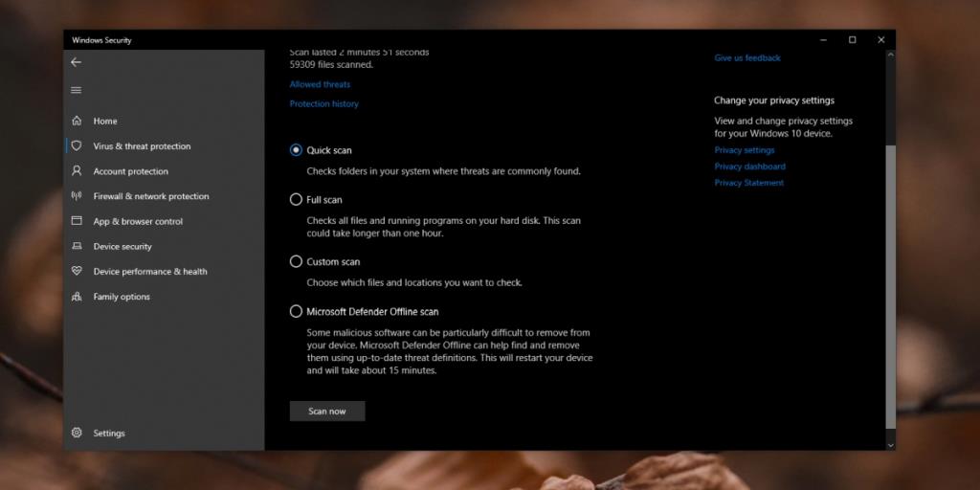Click the Virus & threat protection shield icon

click(x=77, y=146)
